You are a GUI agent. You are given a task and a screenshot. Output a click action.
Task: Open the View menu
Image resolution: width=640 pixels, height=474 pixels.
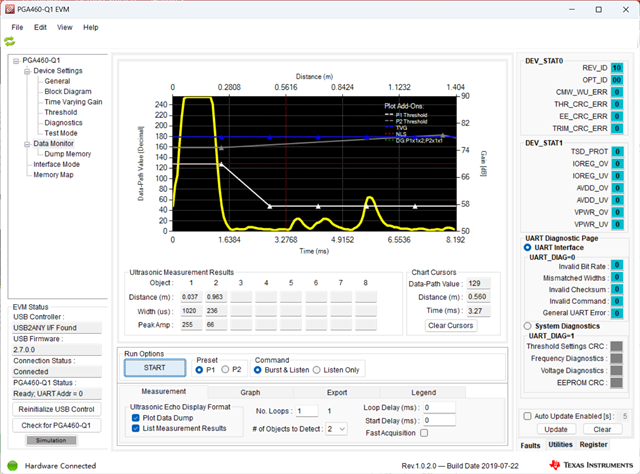pyautogui.click(x=64, y=27)
